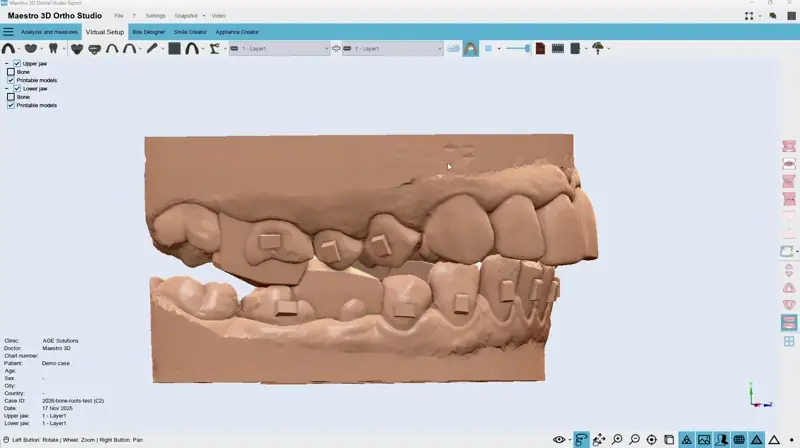Open the second Layer1 dropdown
Screen dimensions: 800x448
point(392,48)
